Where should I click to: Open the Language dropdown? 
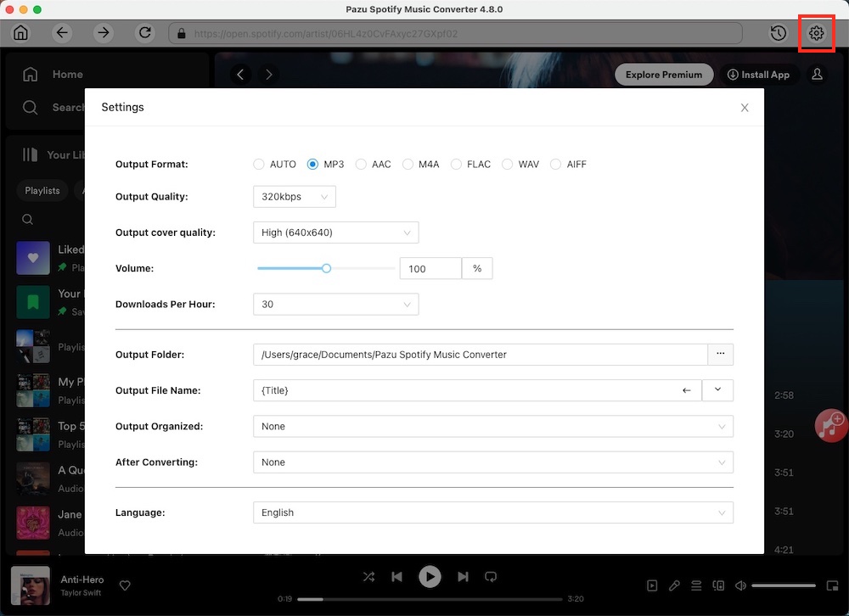point(492,512)
